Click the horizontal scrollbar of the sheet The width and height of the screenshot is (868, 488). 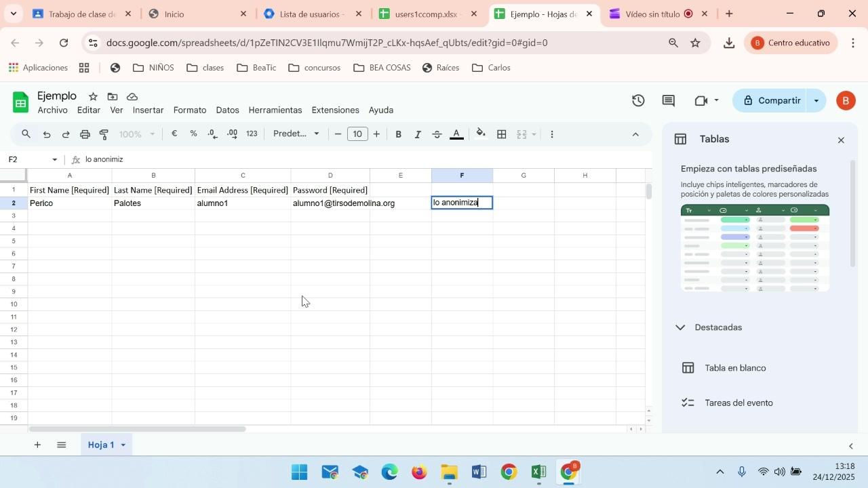click(137, 429)
